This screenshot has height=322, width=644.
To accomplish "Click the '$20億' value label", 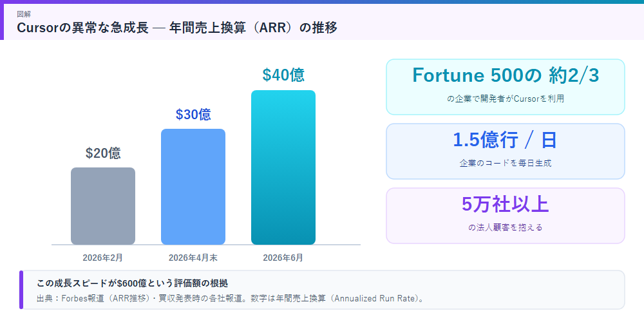I will pos(103,153).
